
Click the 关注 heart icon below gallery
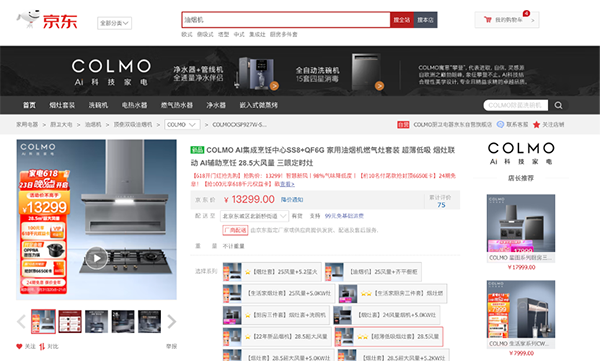(x=19, y=346)
